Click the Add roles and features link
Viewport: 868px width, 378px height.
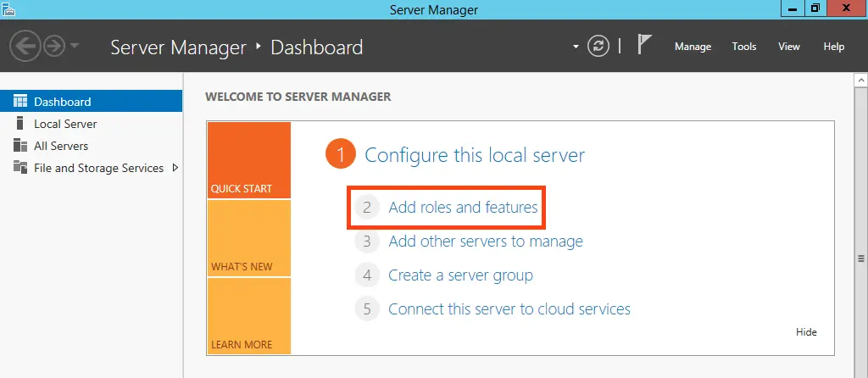tap(463, 207)
